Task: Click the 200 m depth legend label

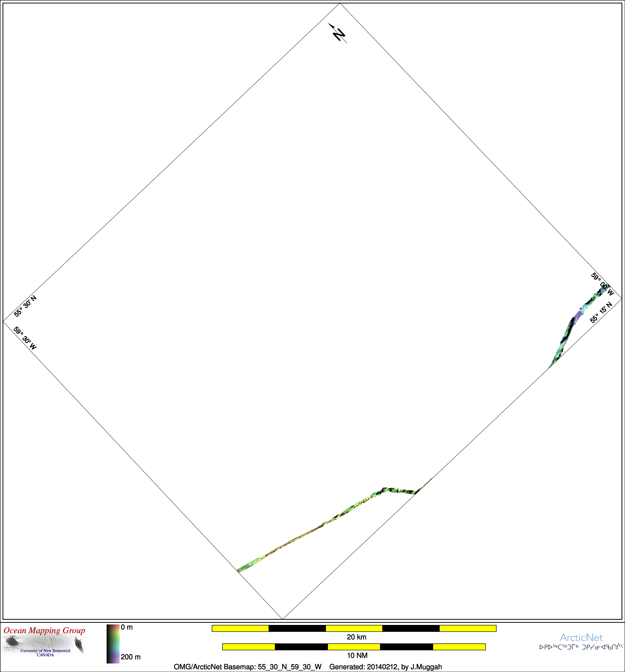Action: 130,657
